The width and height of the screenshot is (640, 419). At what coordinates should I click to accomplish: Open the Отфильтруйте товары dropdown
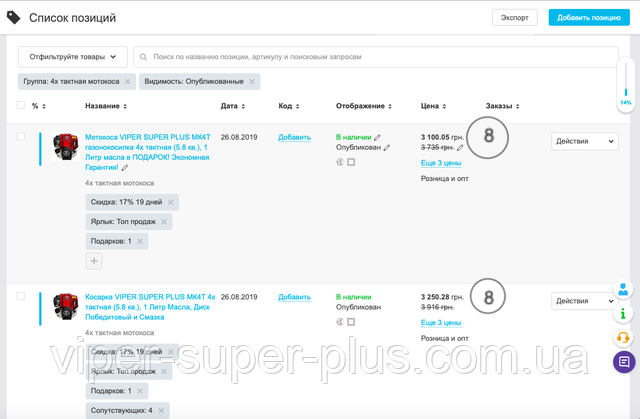tap(73, 57)
